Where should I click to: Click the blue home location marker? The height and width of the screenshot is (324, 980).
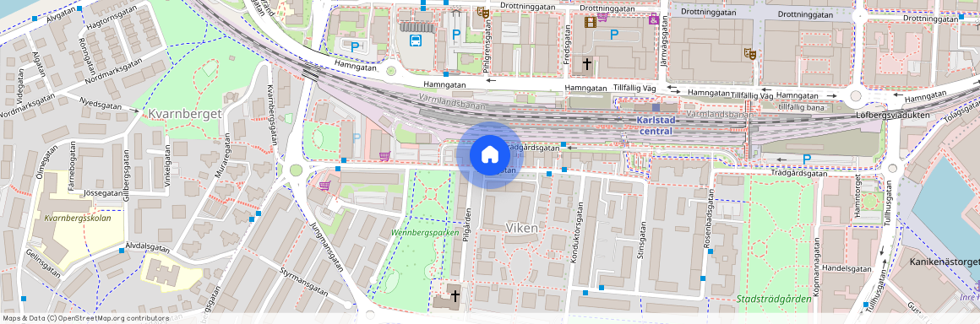coord(489,155)
